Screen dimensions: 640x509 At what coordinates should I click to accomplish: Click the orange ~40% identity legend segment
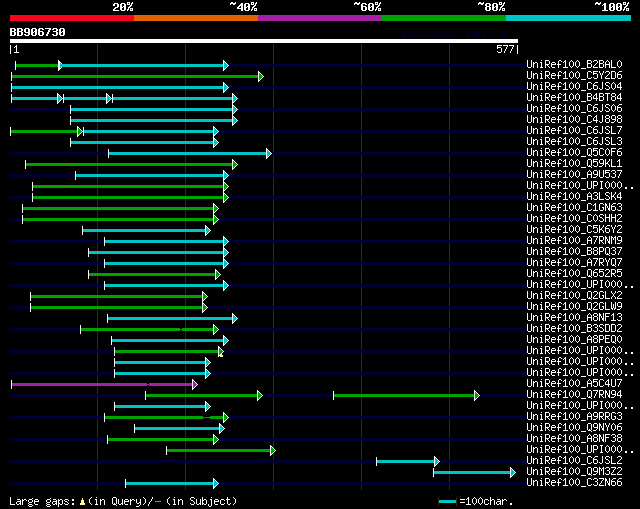[196, 18]
